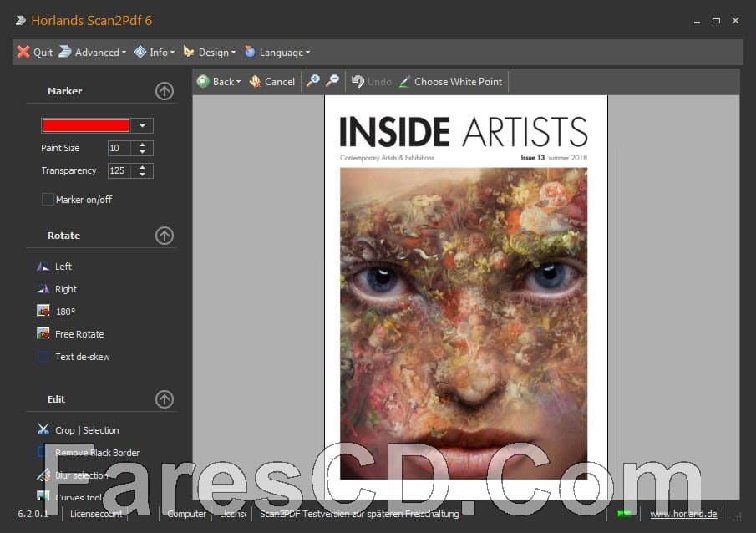Click Choose White Point
This screenshot has width=756, height=533.
coord(451,82)
